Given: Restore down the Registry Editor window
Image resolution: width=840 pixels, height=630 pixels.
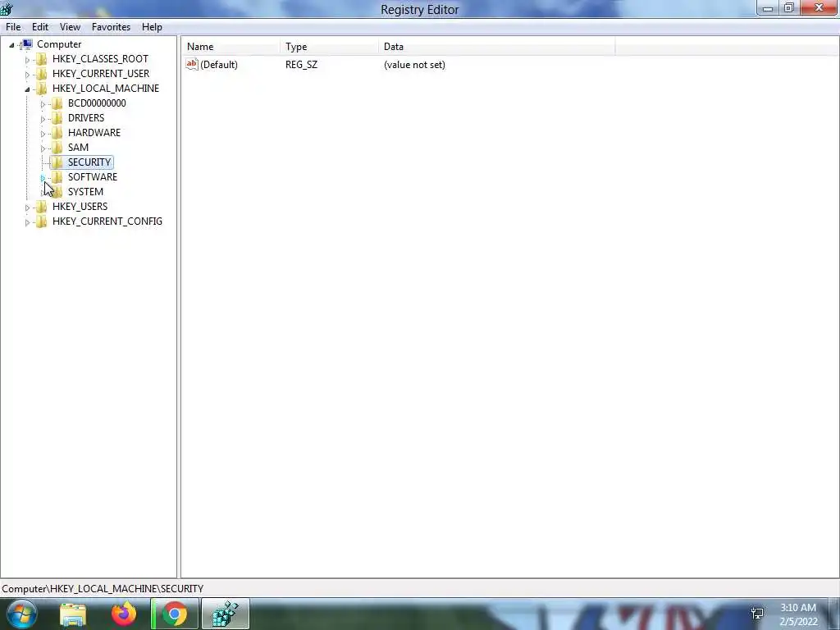Looking at the screenshot, I should 788,8.
